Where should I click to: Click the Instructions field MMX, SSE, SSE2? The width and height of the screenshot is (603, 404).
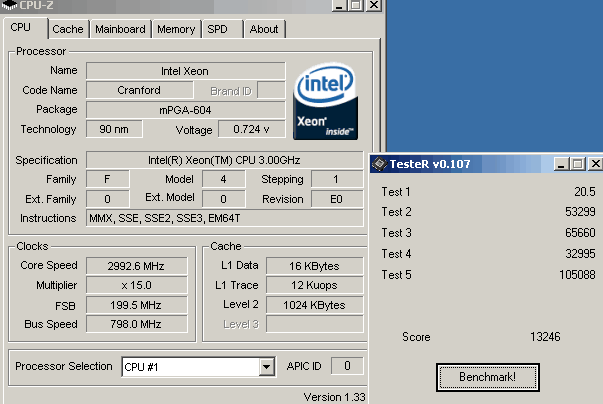[224, 218]
